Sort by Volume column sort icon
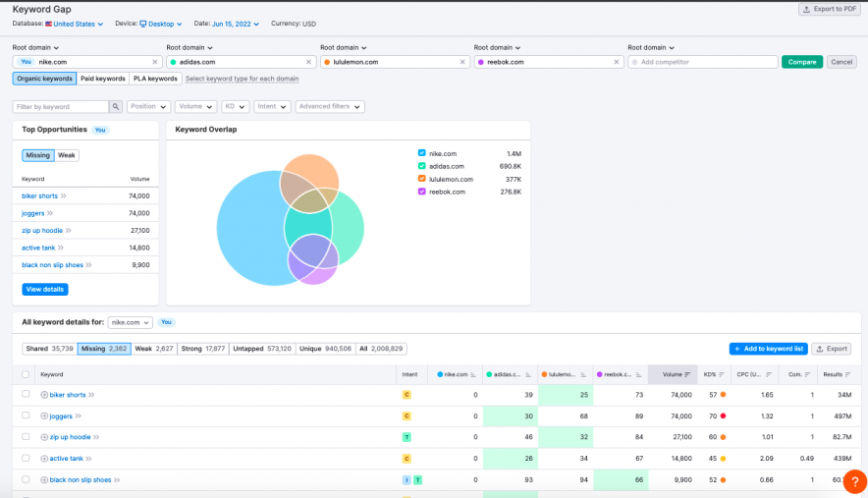Viewport: 868px width, 498px height. click(687, 374)
